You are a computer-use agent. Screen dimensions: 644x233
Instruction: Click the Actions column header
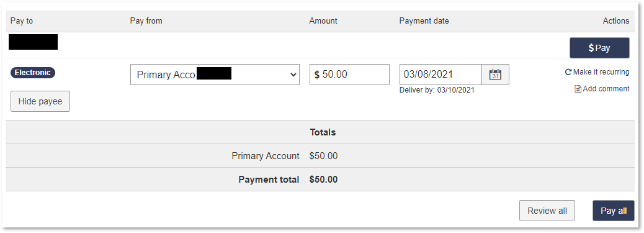pos(616,21)
